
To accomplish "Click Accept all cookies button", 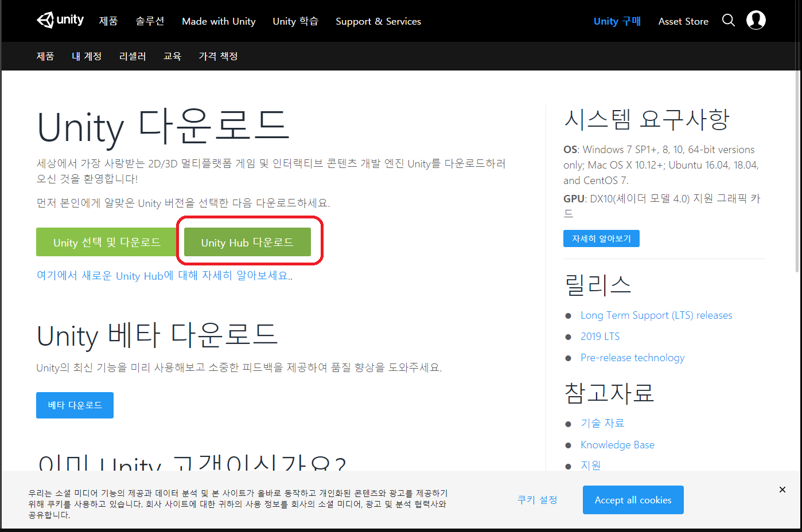I will (x=633, y=500).
